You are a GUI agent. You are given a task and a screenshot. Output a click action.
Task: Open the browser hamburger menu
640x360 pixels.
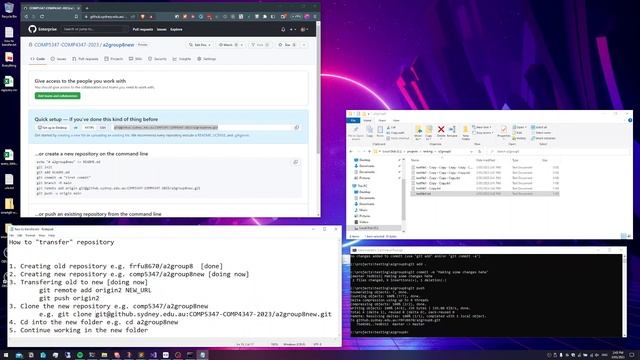pos(315,16)
